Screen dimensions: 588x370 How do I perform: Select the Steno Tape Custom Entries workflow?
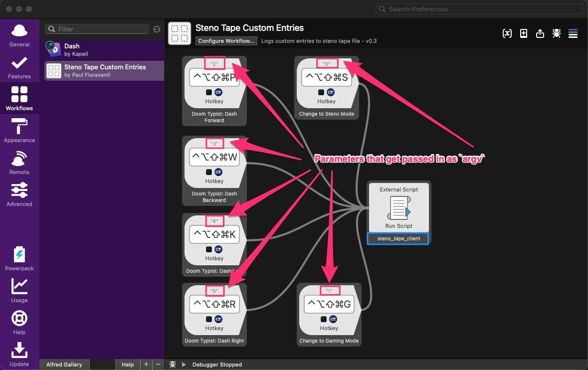click(x=104, y=71)
